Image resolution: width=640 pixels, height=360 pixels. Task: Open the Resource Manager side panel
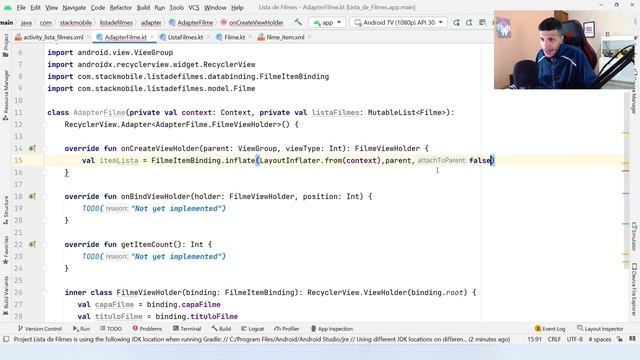[6, 95]
